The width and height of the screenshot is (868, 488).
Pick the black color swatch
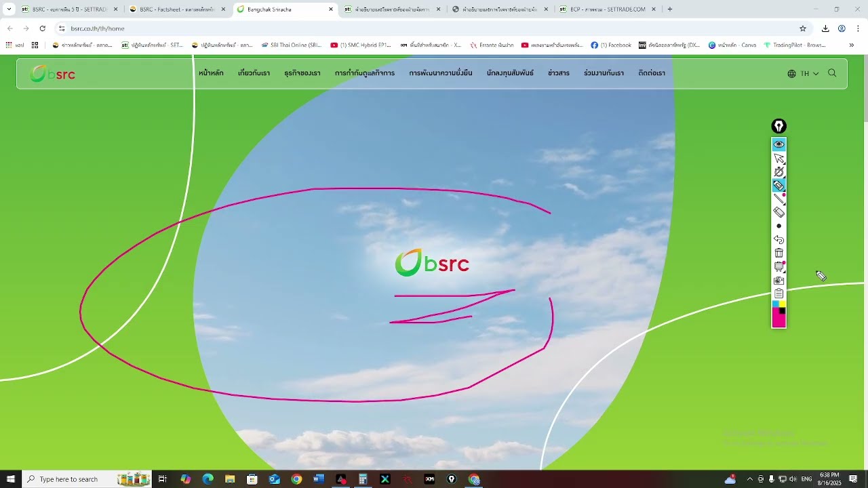(782, 311)
